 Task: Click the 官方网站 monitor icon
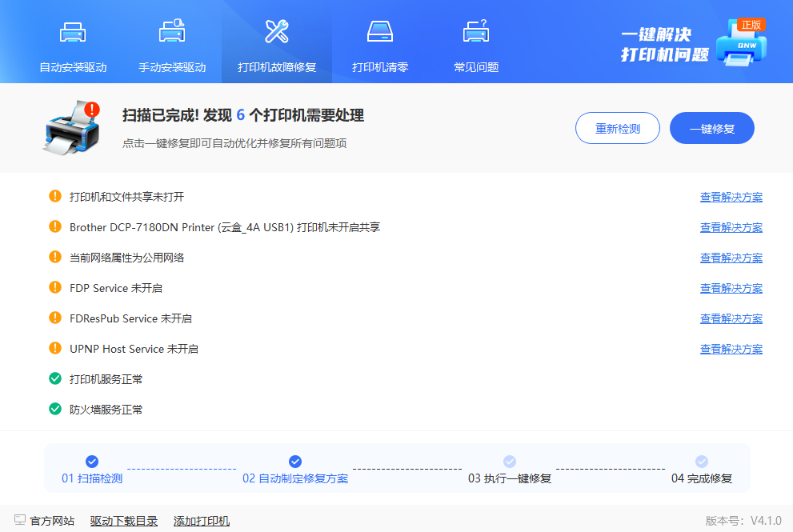tap(20, 520)
